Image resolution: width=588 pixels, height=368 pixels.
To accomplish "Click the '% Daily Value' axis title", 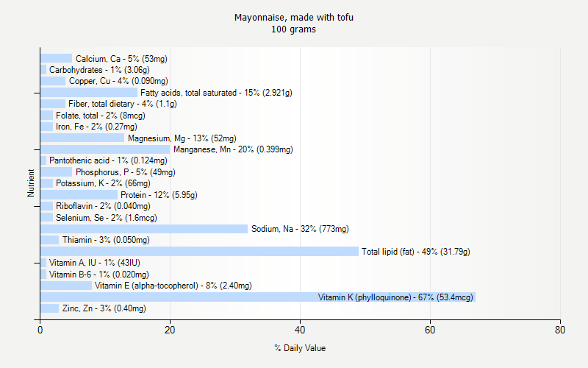I will [x=300, y=348].
